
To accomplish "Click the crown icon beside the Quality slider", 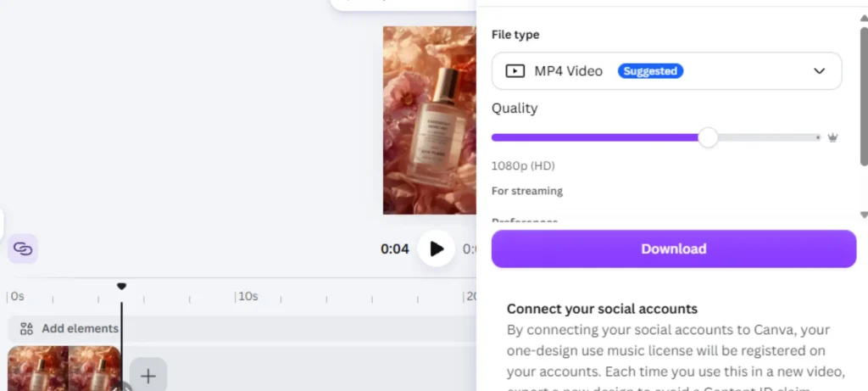I will click(x=832, y=137).
